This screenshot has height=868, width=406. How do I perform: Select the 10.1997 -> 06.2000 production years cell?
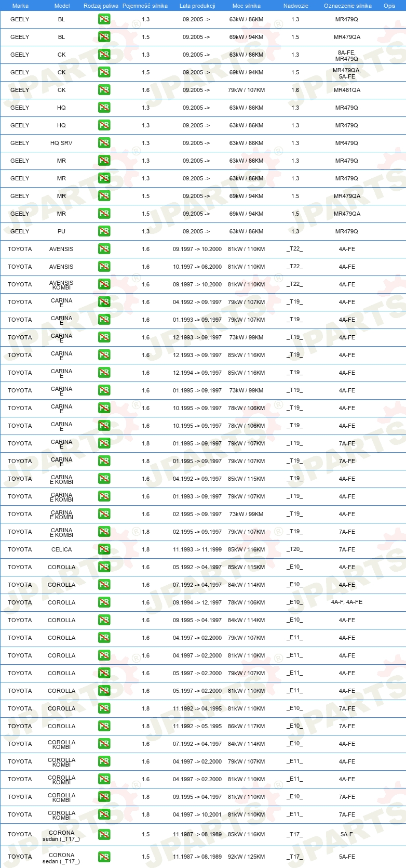[197, 267]
